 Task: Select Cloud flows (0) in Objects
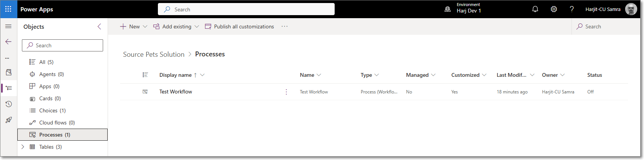[x=57, y=123]
